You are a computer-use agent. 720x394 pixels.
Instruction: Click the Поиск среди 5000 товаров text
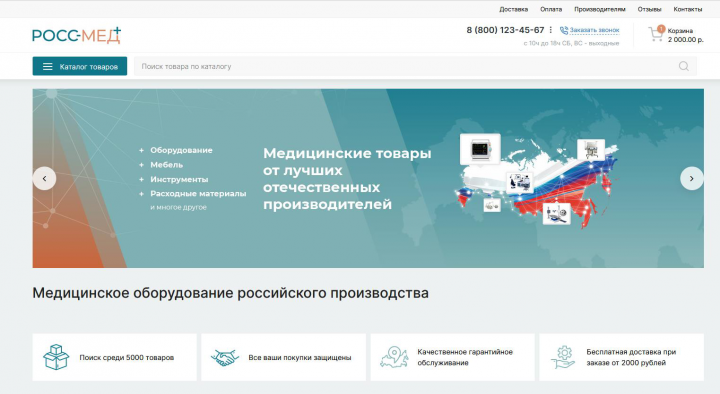point(127,358)
